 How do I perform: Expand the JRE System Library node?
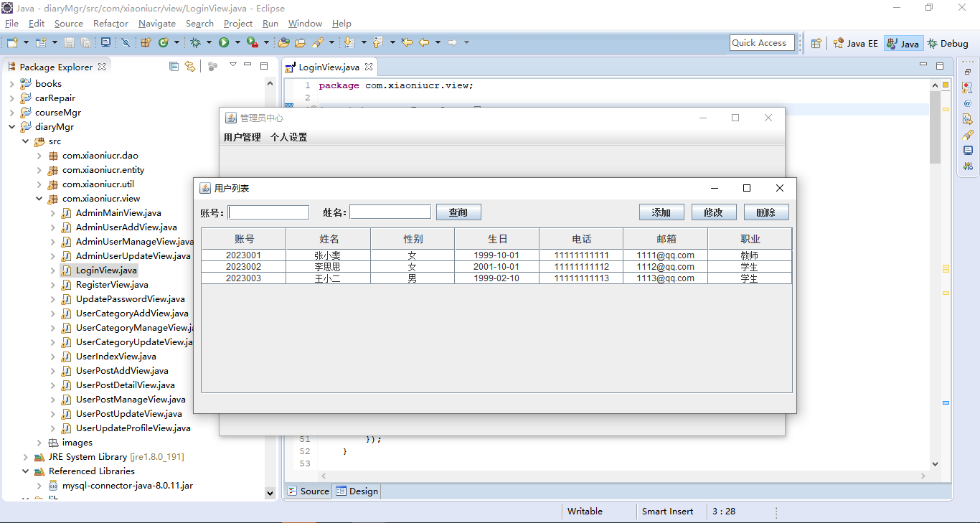(x=25, y=457)
